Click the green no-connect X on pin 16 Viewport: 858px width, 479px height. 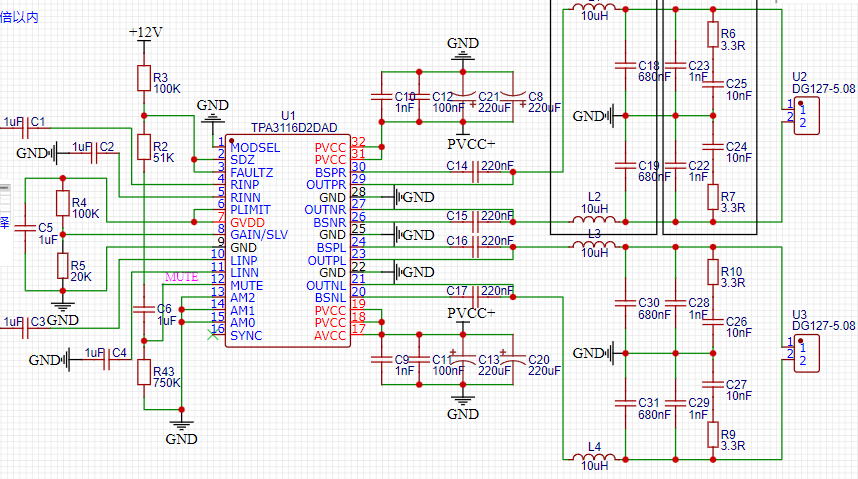pyautogui.click(x=213, y=335)
